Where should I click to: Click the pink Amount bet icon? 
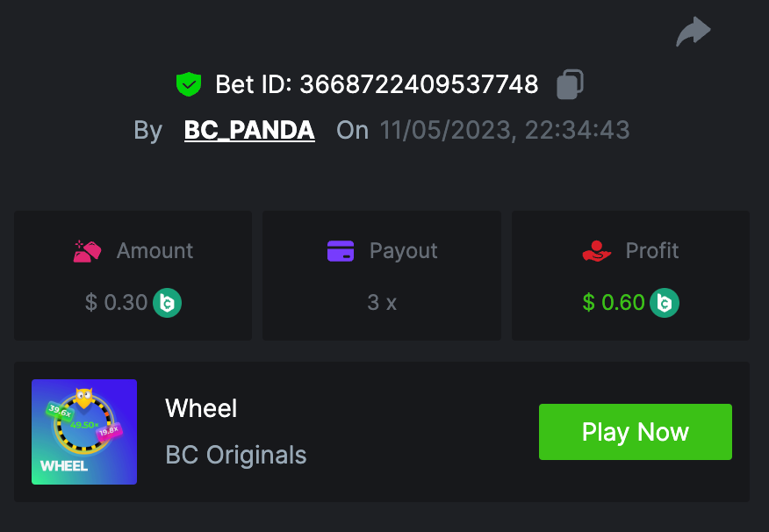(x=87, y=251)
